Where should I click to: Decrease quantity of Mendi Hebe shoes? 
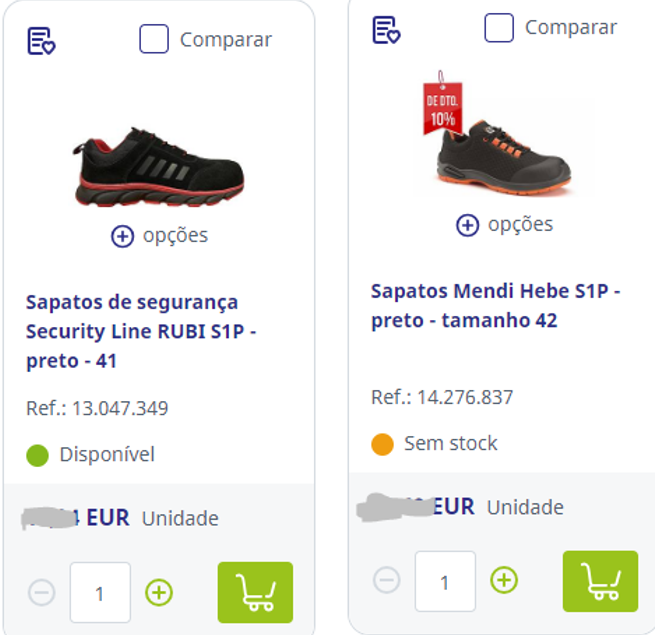pos(387,580)
